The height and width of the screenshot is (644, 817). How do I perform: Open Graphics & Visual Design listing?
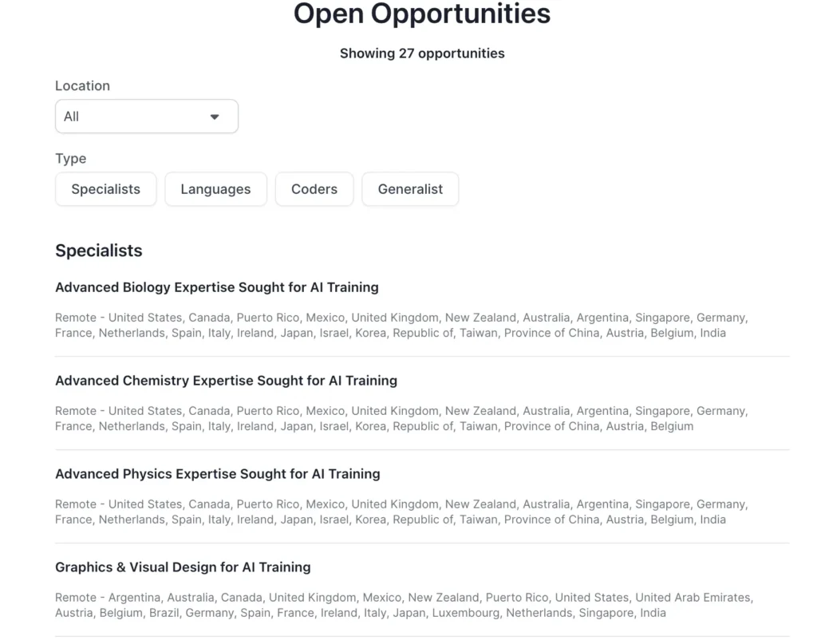point(183,567)
